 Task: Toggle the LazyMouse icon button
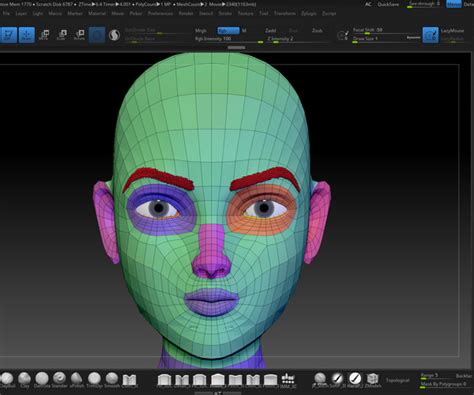pos(430,35)
